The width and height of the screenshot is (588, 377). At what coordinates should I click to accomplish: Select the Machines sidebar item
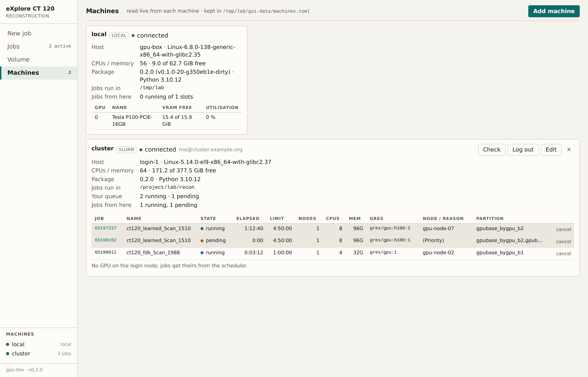click(x=39, y=73)
